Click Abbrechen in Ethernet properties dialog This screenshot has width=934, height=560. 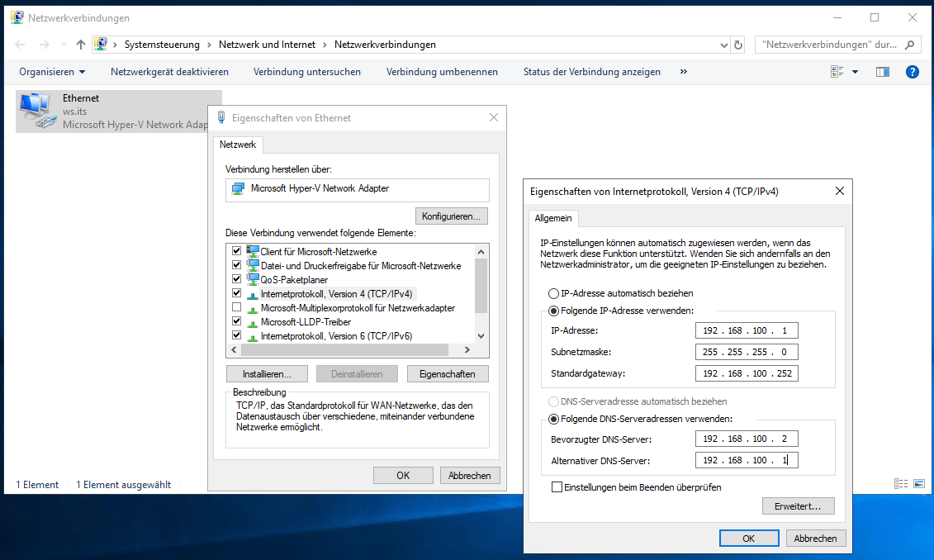point(469,476)
